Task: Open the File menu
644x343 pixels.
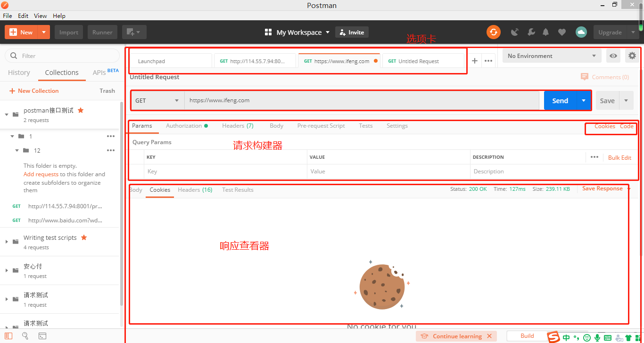Action: pyautogui.click(x=8, y=16)
